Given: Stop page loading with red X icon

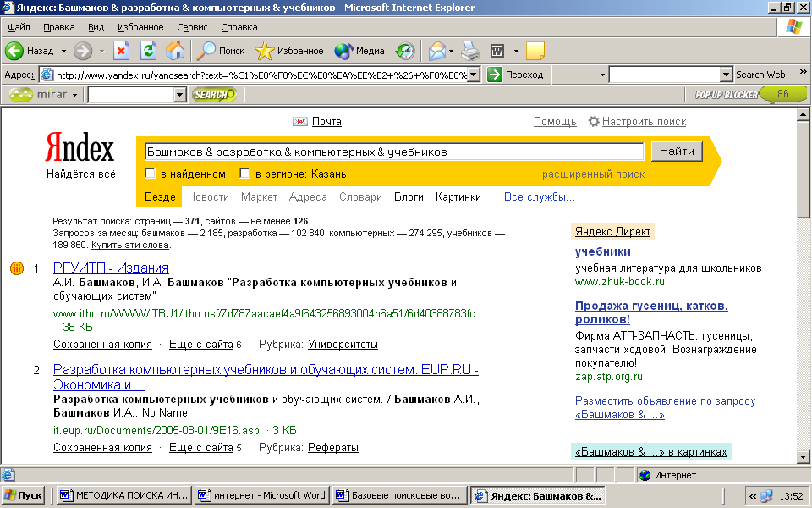Looking at the screenshot, I should point(121,51).
